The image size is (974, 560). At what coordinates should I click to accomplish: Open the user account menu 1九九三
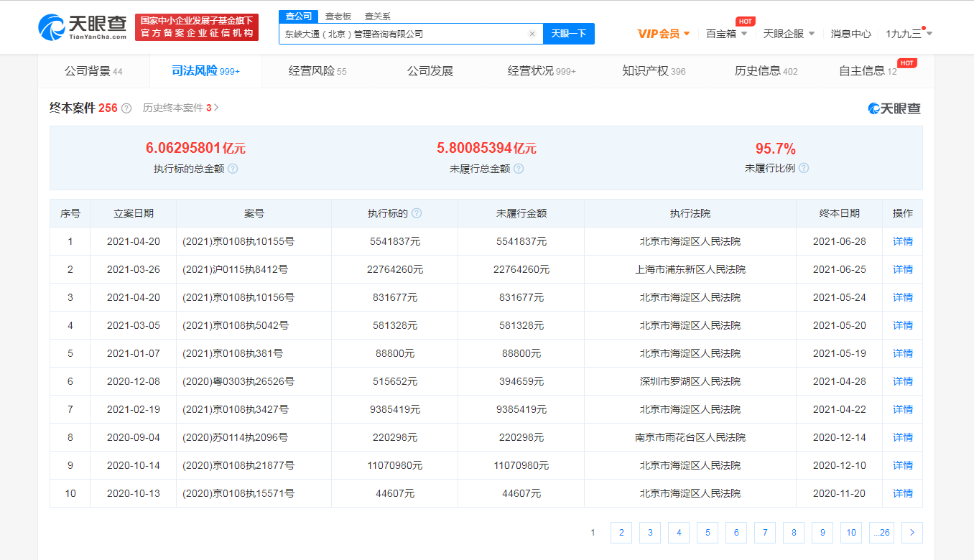[909, 34]
